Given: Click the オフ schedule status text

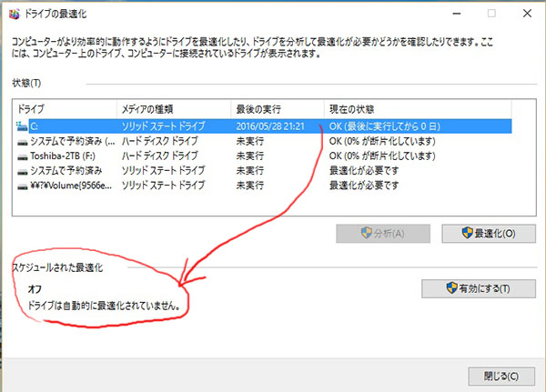Looking at the screenshot, I should 35,289.
